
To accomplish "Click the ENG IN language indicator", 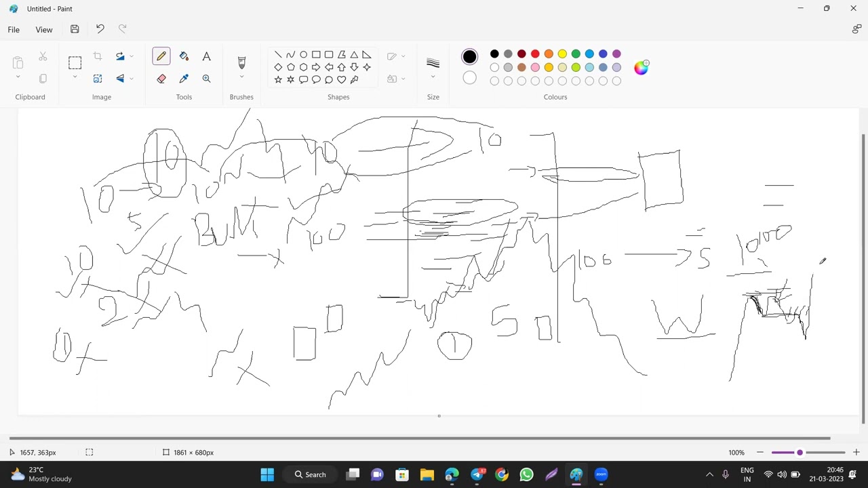I will point(747,474).
